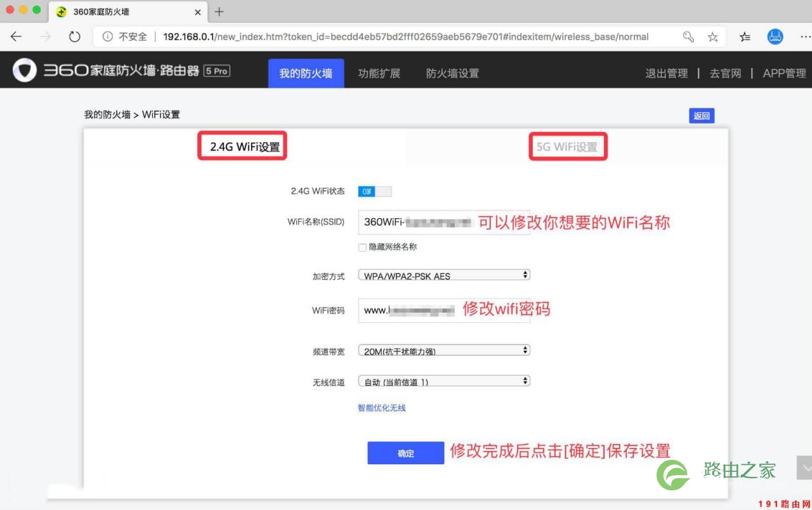Open the 加密方式 WPA/WPA2-PSK AES dropdown
The image size is (812, 510).
[x=444, y=275]
